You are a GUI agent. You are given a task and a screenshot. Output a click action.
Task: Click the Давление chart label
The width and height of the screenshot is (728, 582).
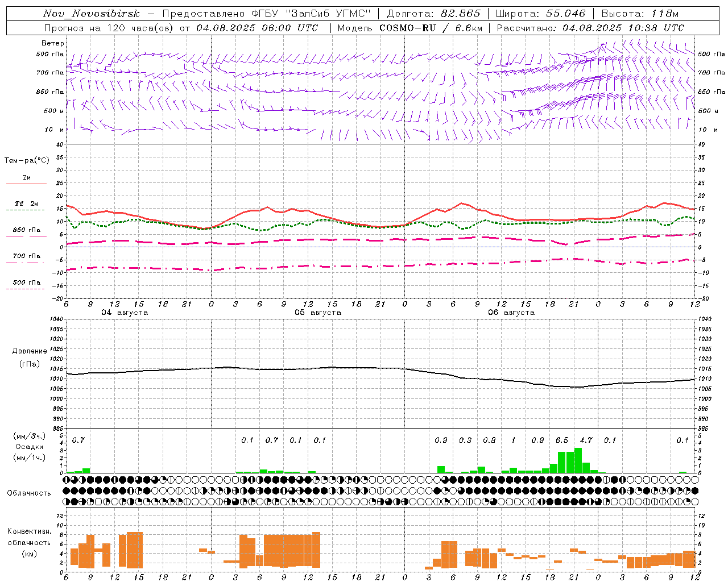coord(30,351)
